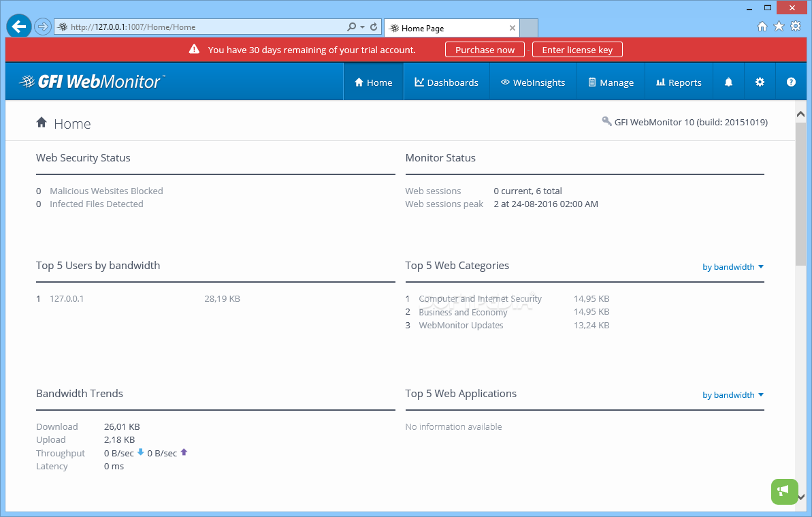Open browser home page icon

pos(762,27)
